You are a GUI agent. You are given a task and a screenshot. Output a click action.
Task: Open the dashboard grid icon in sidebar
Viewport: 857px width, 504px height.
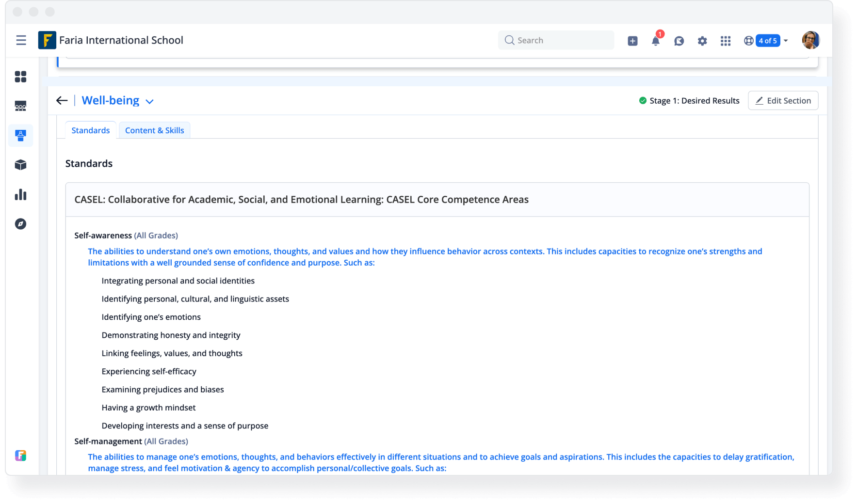pos(20,77)
